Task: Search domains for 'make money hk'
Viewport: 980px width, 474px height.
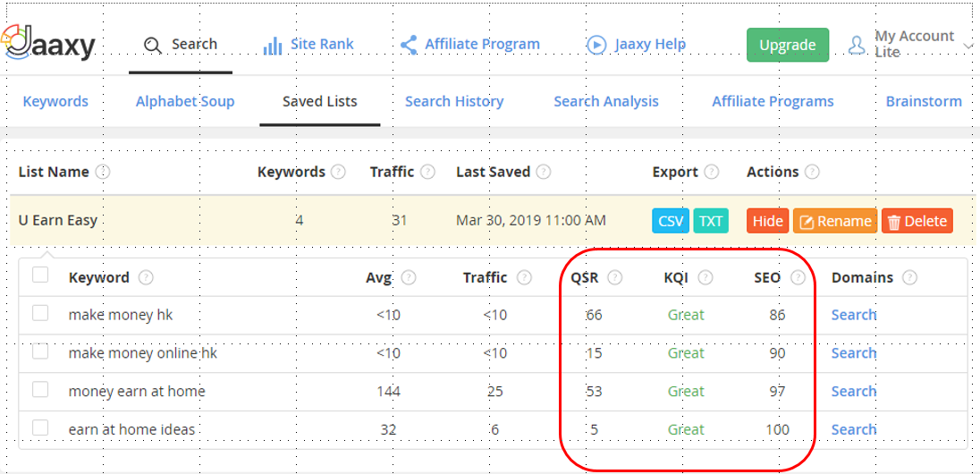Action: [854, 315]
